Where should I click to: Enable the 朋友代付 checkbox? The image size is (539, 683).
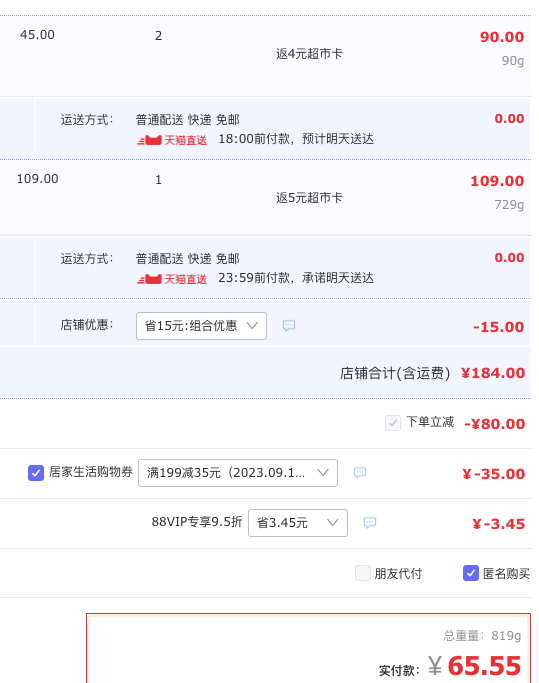coord(363,573)
